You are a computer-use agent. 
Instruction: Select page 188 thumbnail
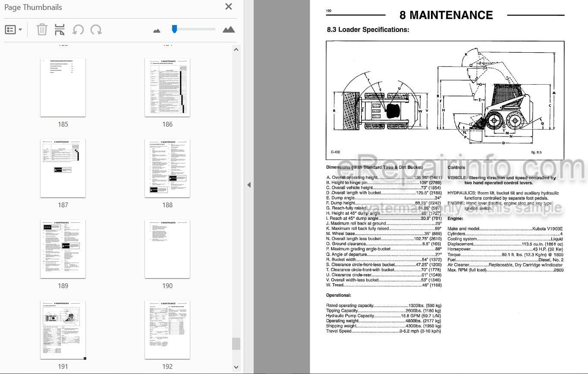click(x=167, y=168)
